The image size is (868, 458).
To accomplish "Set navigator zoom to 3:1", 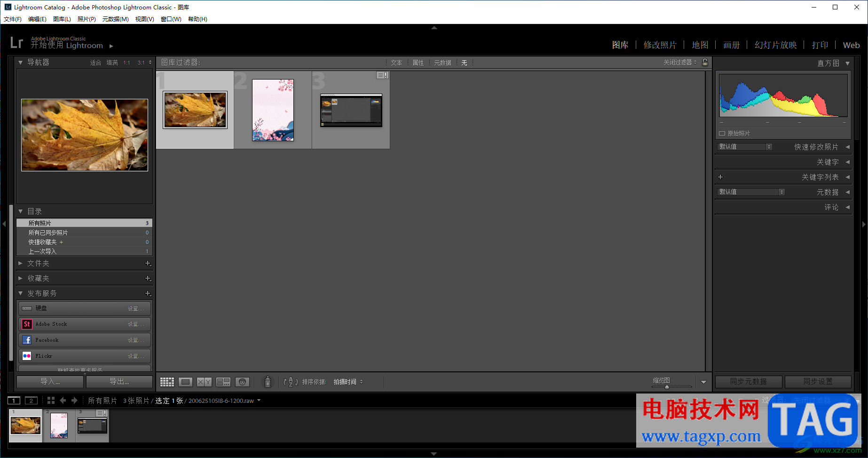I will (x=141, y=63).
